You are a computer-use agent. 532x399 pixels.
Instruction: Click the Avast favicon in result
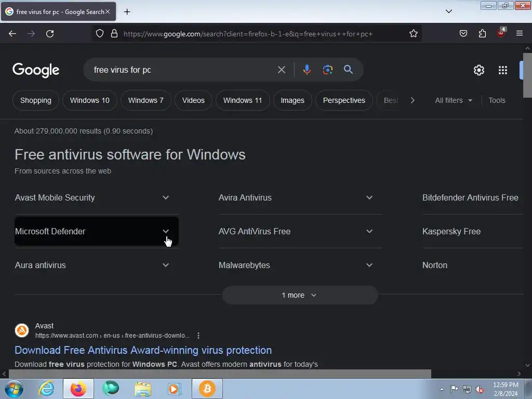(22, 330)
